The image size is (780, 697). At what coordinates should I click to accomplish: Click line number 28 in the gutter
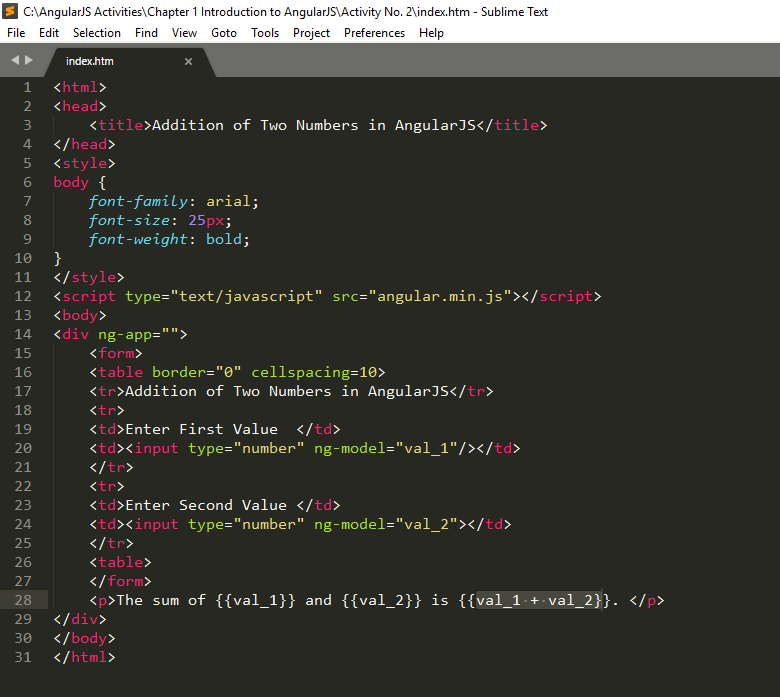[23, 600]
